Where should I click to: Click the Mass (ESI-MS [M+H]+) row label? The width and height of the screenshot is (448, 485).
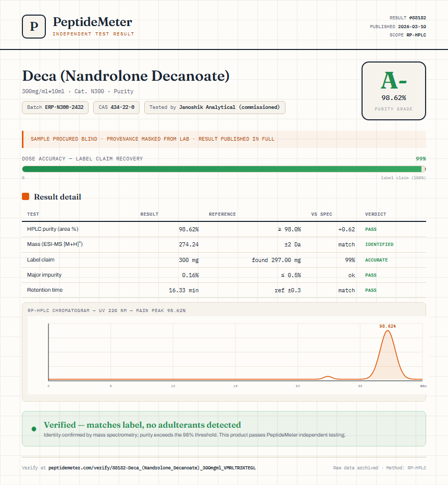point(55,244)
